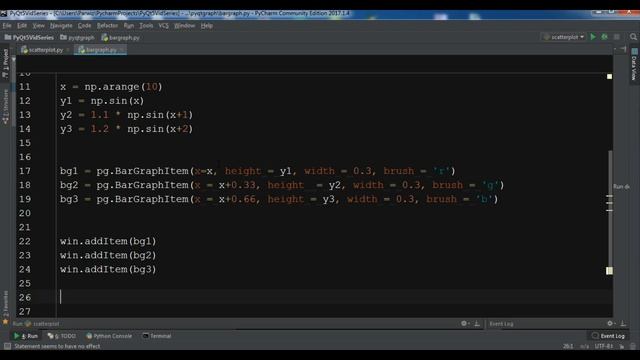The width and height of the screenshot is (640, 360).
Task: Toggle tool window quick access icon in status bar
Action: click(x=7, y=346)
